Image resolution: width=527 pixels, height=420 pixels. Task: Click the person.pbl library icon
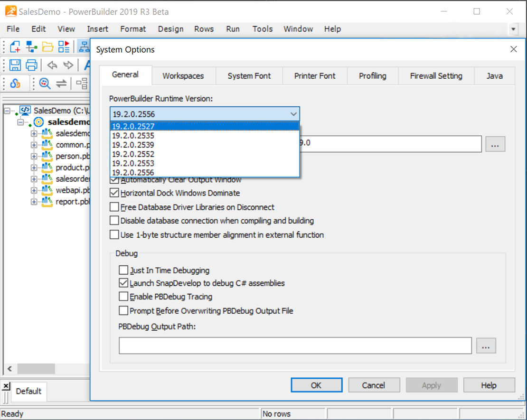click(x=47, y=156)
